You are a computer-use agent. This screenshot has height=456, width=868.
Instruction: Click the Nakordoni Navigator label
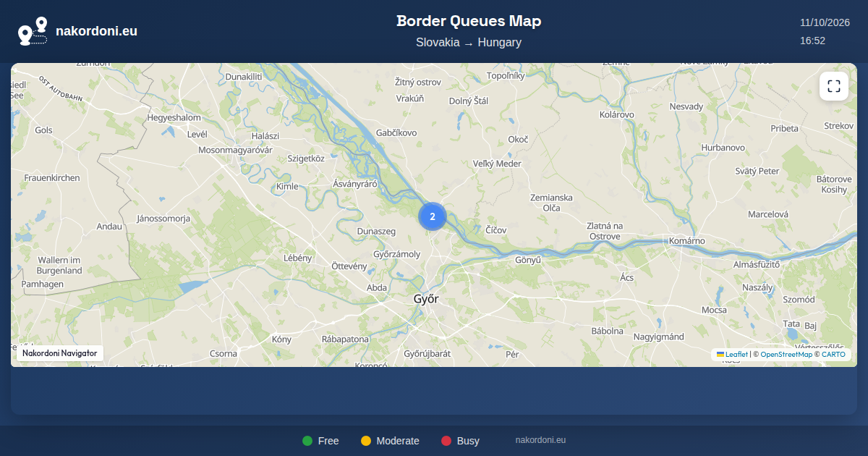tap(60, 353)
